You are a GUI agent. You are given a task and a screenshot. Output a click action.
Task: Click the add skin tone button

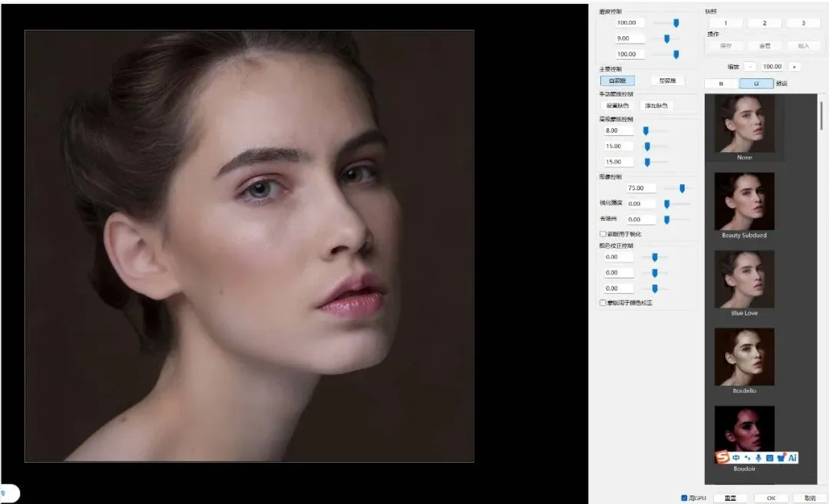pyautogui.click(x=656, y=106)
